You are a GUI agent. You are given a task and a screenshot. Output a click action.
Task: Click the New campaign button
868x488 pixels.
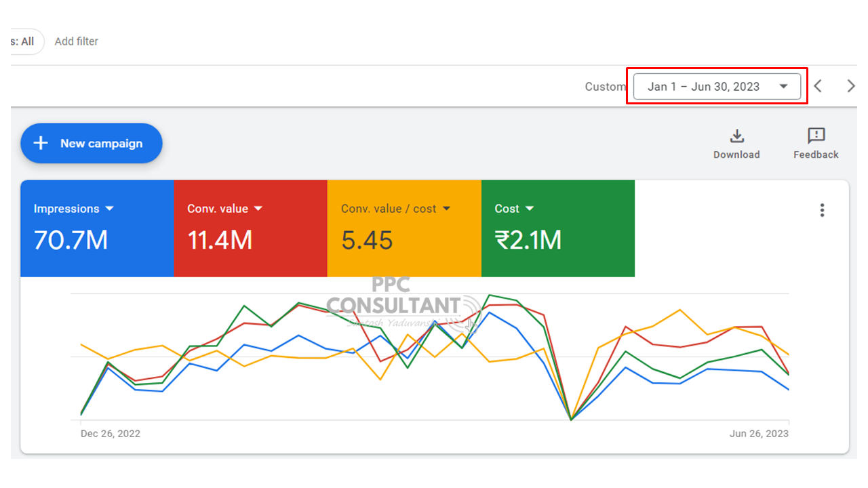[92, 143]
